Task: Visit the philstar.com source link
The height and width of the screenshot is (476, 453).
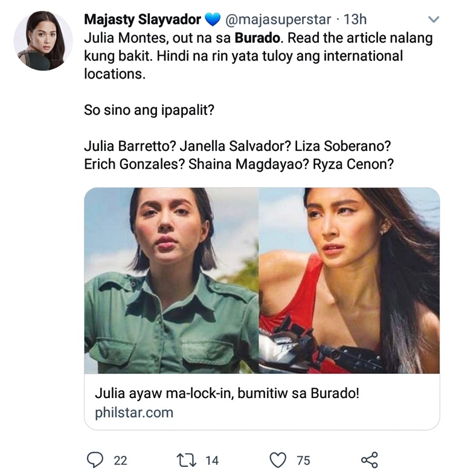Action: [x=134, y=413]
